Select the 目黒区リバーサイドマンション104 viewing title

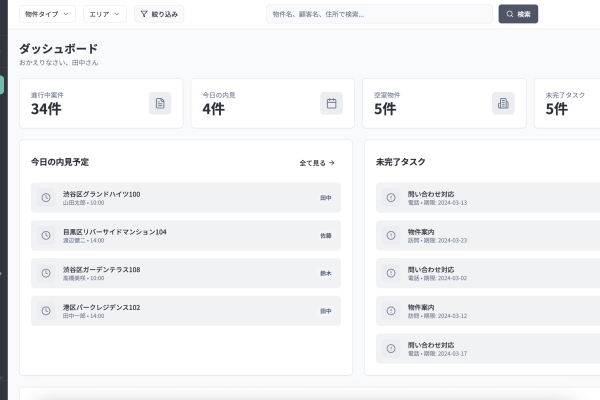(115, 232)
